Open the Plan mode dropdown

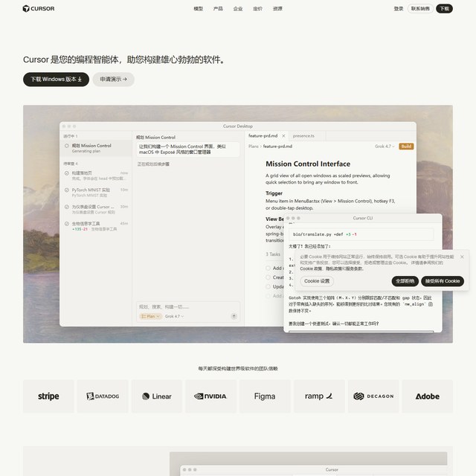pyautogui.click(x=150, y=316)
